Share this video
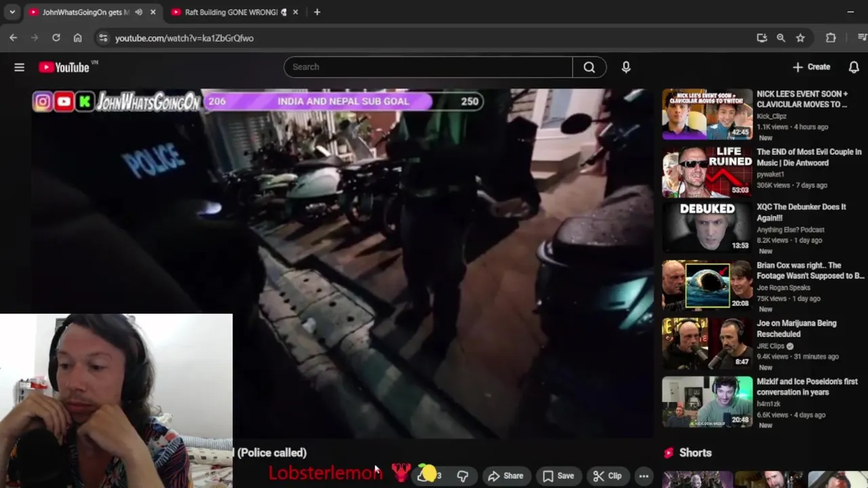868x488 pixels. point(506,476)
